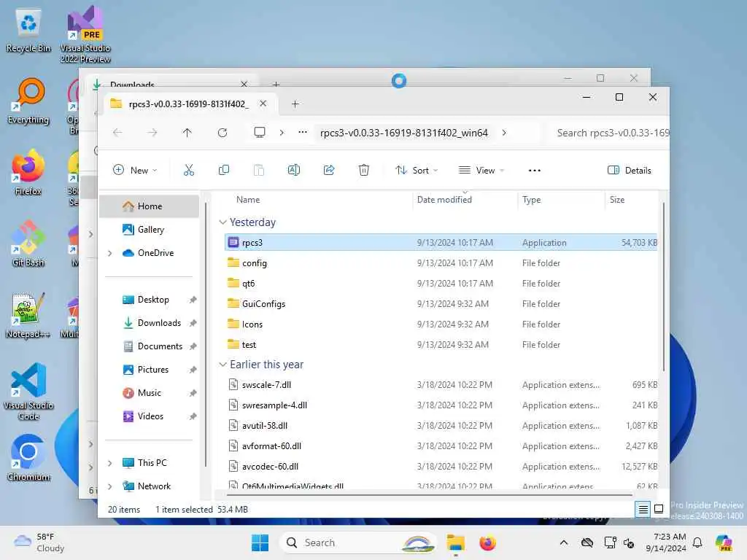Select the GuiConfigs folder
This screenshot has height=560, width=747.
[x=441, y=304]
